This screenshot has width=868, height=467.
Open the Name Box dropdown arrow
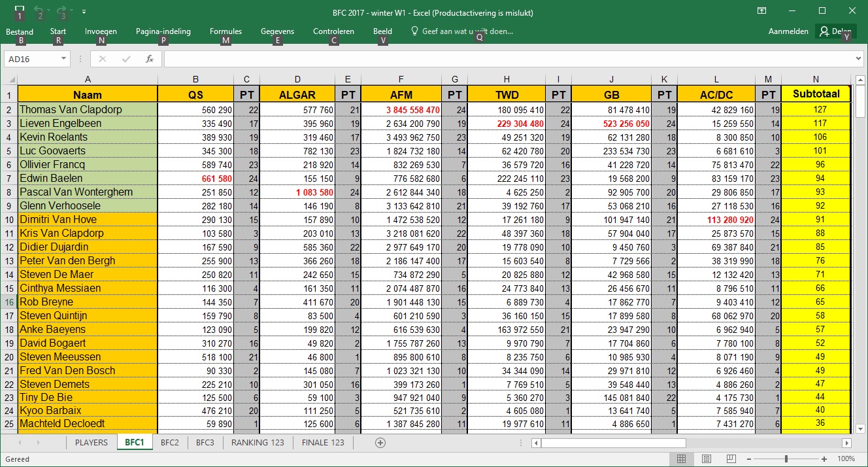tap(63, 59)
